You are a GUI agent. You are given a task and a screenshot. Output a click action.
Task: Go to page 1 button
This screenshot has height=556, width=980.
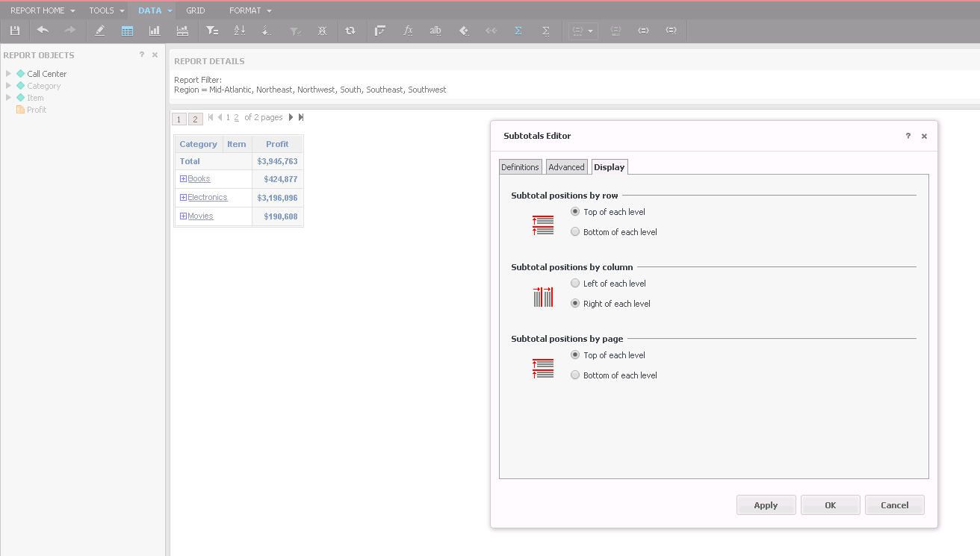click(x=179, y=119)
